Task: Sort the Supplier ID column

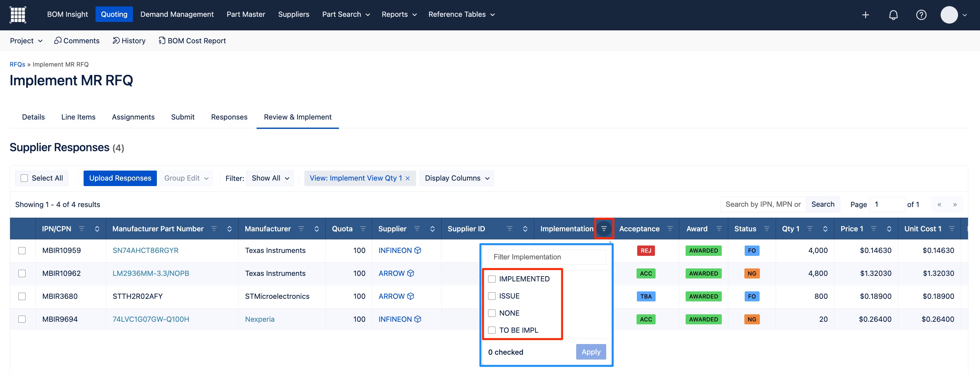Action: (x=526, y=228)
